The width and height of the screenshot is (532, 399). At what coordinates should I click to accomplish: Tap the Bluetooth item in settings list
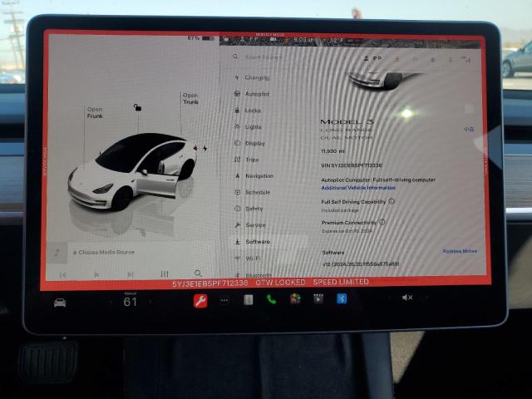(253, 275)
